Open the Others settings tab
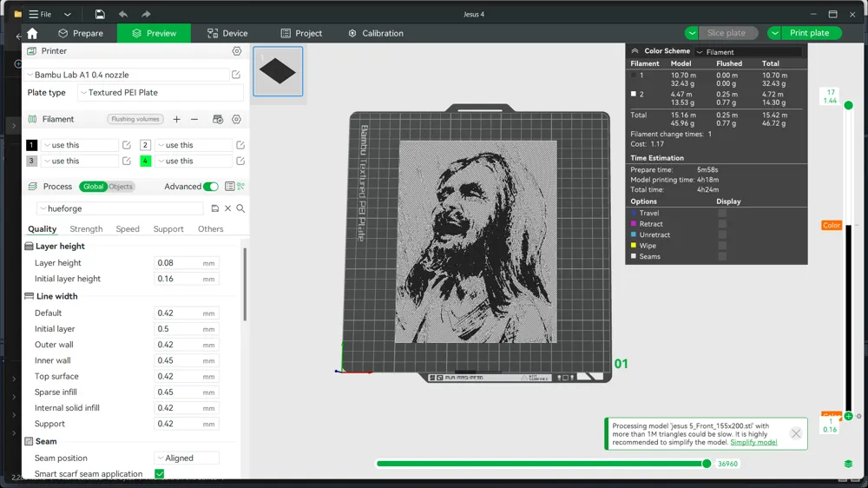Image resolution: width=868 pixels, height=488 pixels. tap(210, 228)
